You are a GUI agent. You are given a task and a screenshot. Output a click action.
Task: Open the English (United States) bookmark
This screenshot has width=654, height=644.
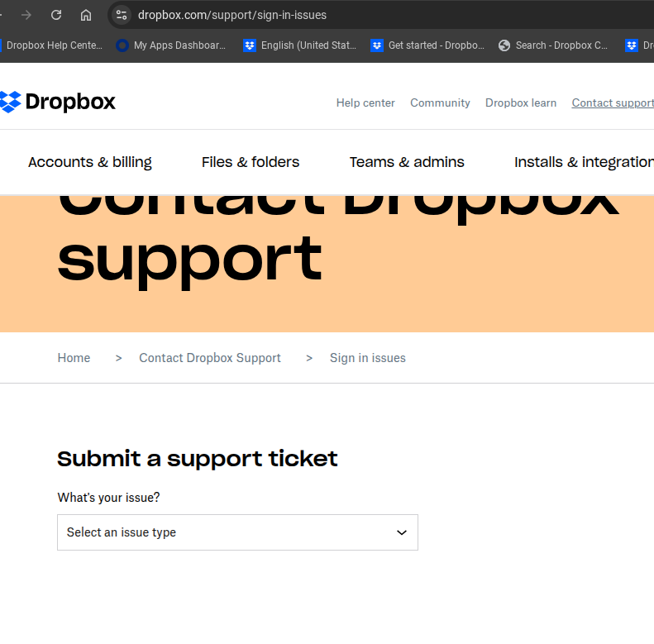tap(300, 45)
